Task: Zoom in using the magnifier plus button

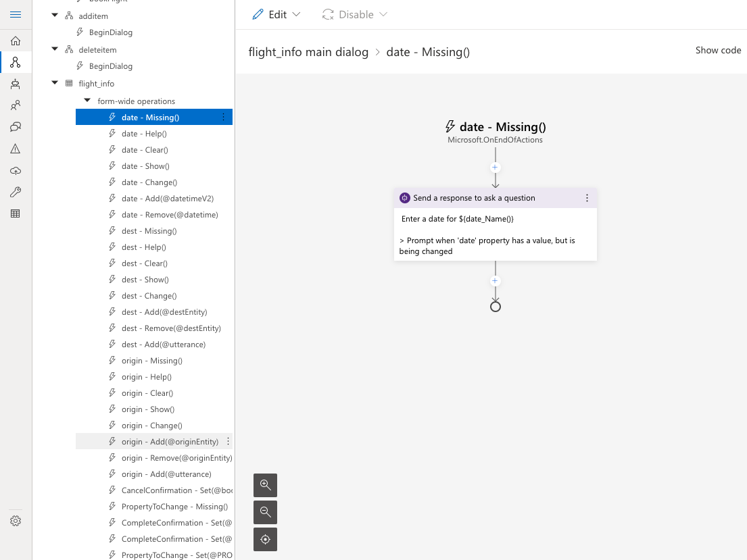Action: point(265,485)
